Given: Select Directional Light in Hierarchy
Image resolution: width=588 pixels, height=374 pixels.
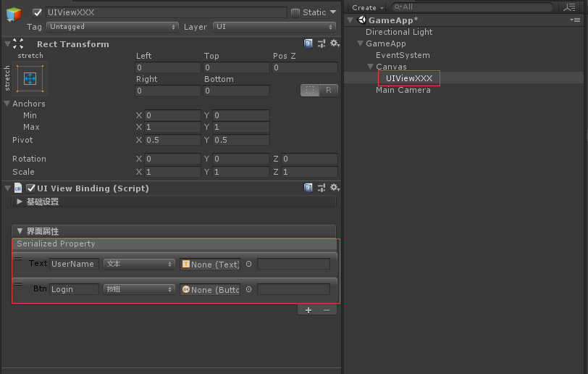Looking at the screenshot, I should (x=399, y=33).
